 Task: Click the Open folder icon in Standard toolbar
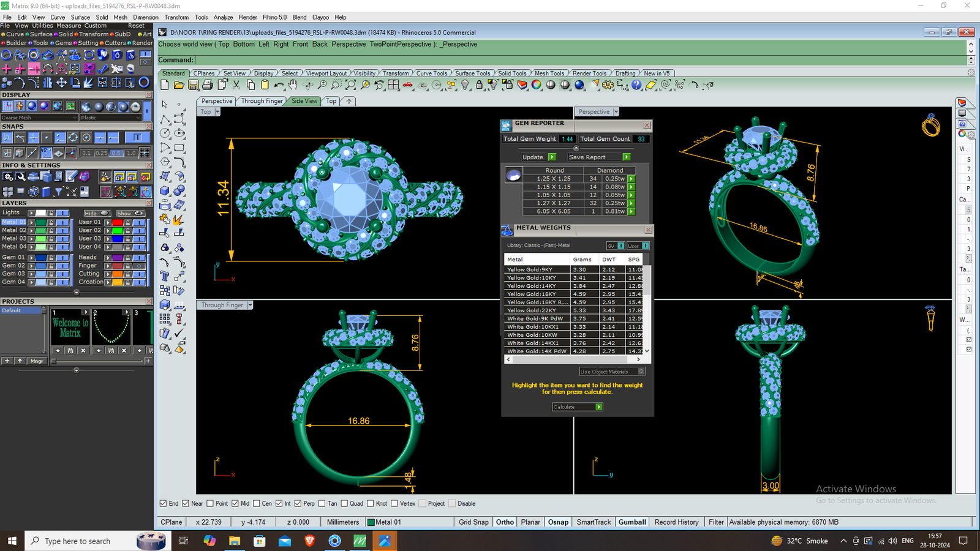pyautogui.click(x=179, y=85)
